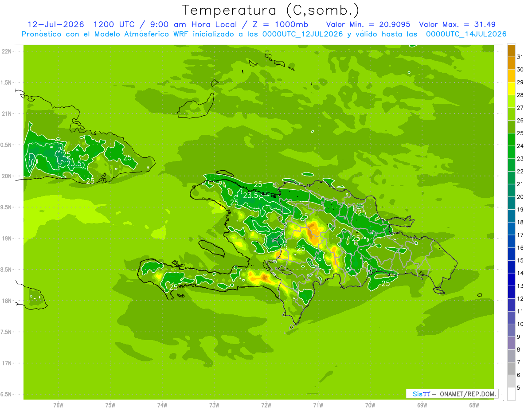Click the "5" color scale label
Viewport: 532px width, 411px height.
click(519, 388)
